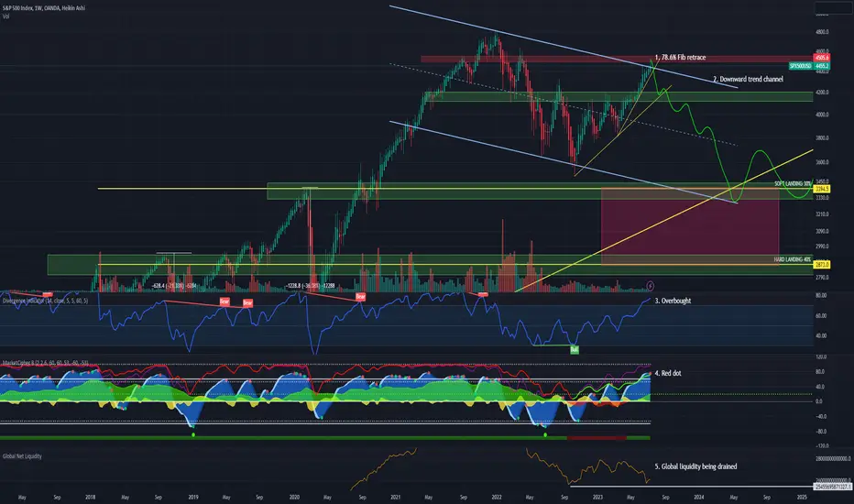The width and height of the screenshot is (854, 504).
Task: Click the 2019 label on time axis
Action: coord(192,497)
